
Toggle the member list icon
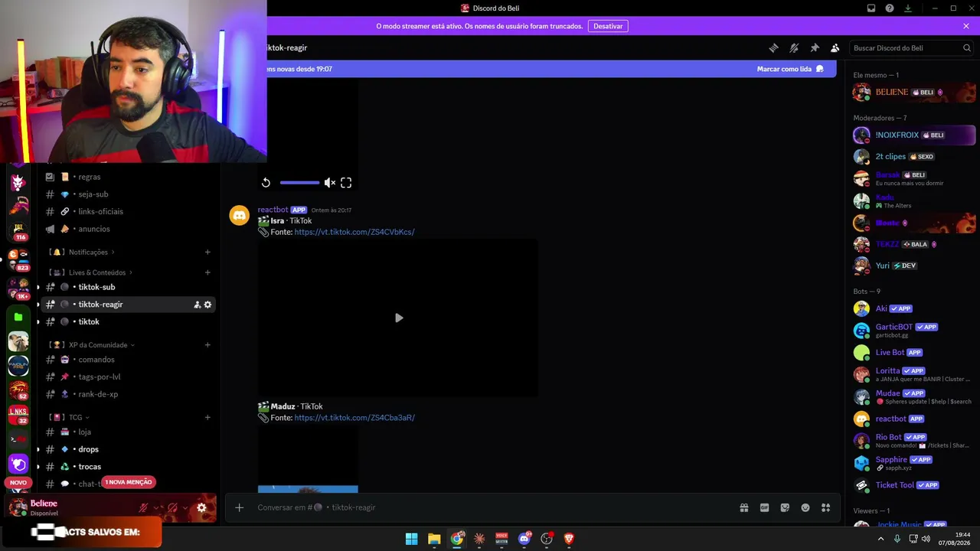[835, 47]
